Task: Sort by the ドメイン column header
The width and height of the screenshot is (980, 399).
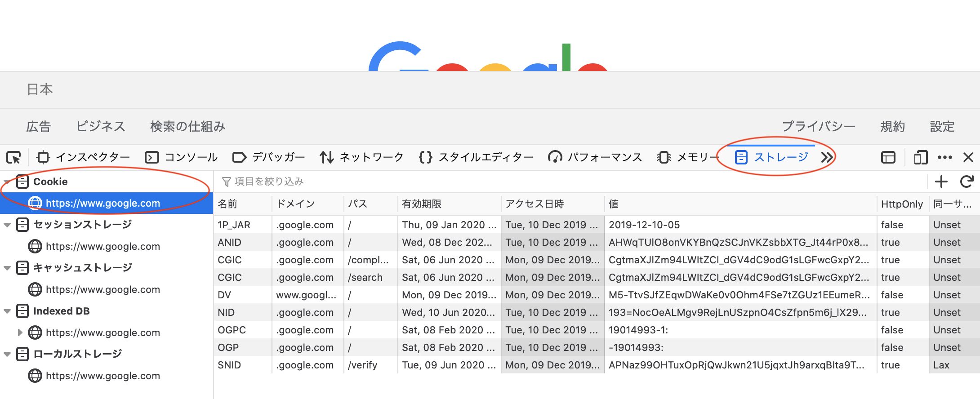Action: (x=308, y=204)
